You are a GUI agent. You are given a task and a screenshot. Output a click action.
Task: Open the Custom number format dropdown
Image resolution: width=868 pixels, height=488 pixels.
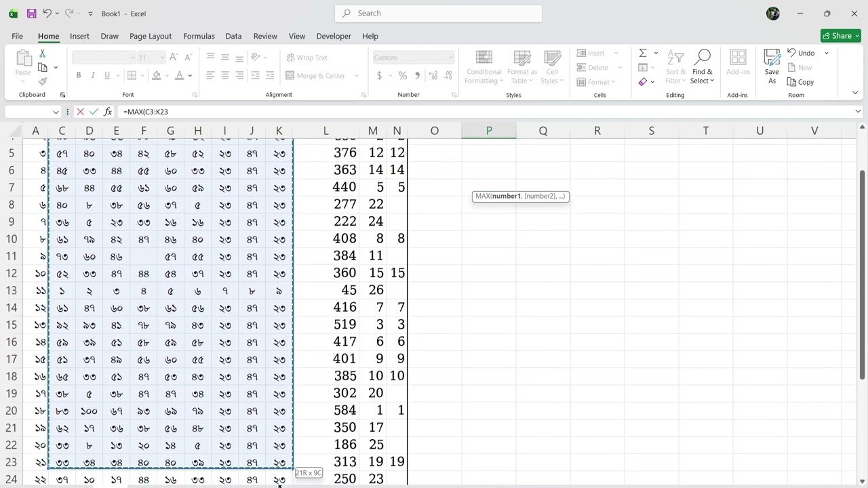(450, 58)
